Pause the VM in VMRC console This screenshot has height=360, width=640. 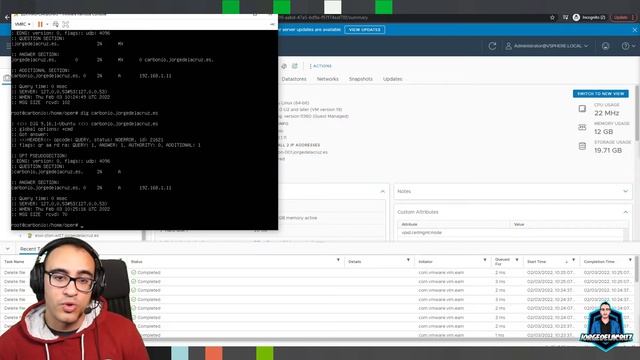coord(40,24)
